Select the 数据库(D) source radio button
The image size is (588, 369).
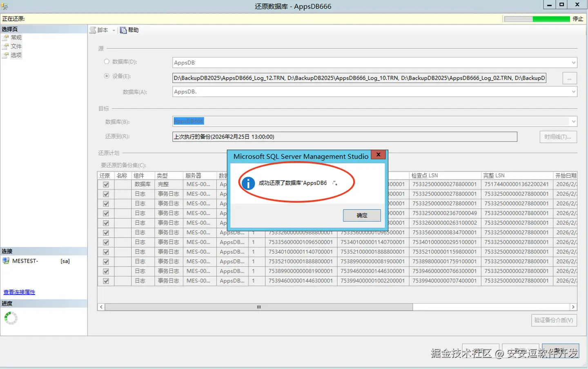click(x=107, y=62)
